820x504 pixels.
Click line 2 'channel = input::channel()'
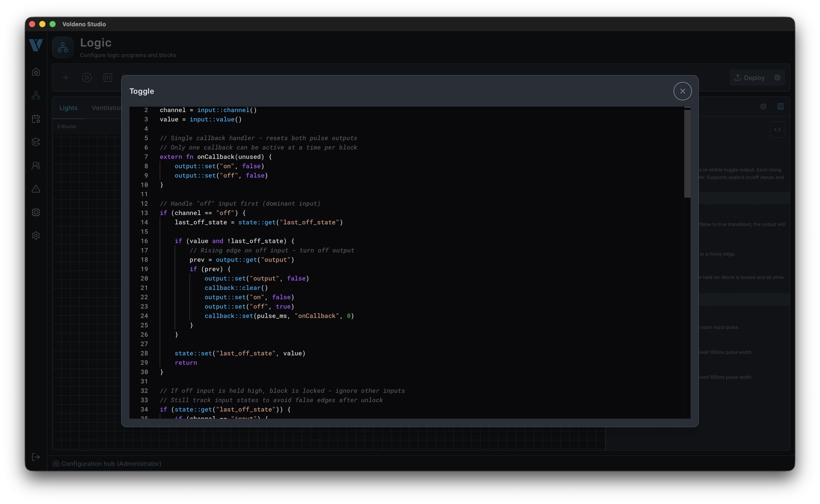[x=208, y=110]
